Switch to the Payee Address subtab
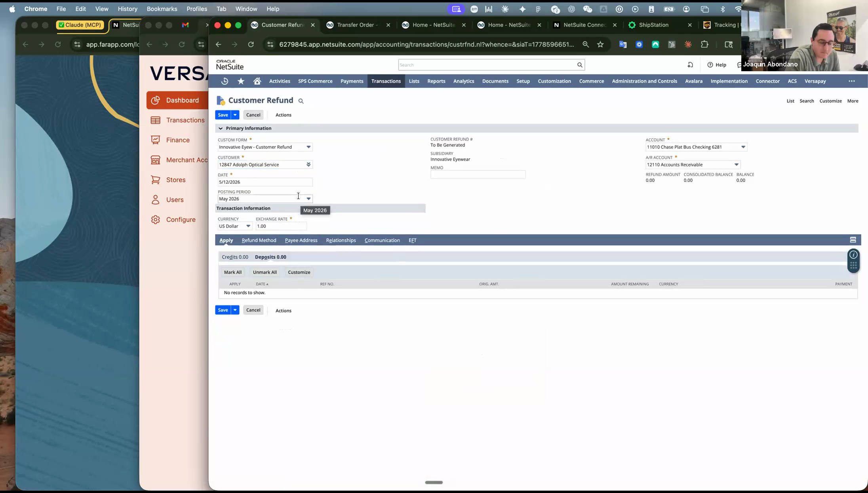 coord(301,240)
